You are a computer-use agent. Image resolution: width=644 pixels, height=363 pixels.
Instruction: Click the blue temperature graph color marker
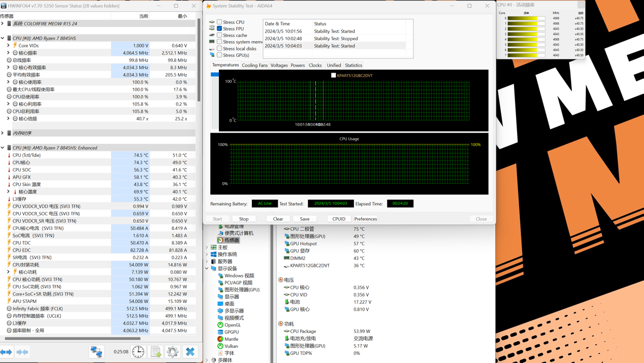215,74
